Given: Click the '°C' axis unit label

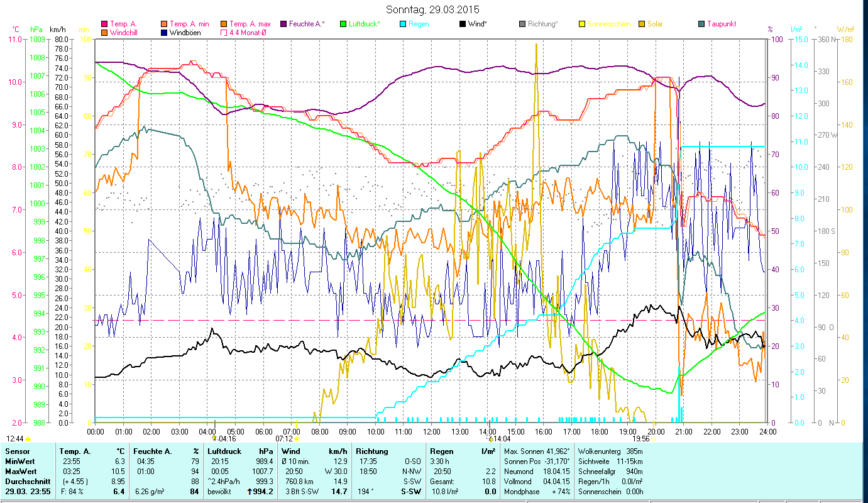Looking at the screenshot, I should [16, 30].
